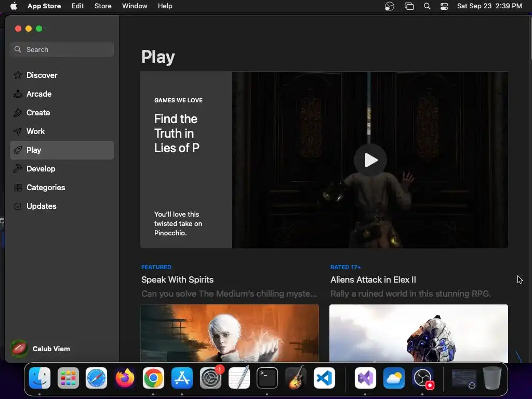Open the Discover section in sidebar
This screenshot has height=399, width=532.
click(x=62, y=75)
